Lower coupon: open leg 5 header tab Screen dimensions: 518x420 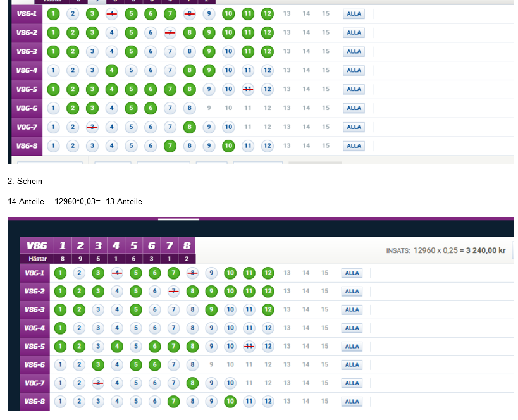[134, 245]
